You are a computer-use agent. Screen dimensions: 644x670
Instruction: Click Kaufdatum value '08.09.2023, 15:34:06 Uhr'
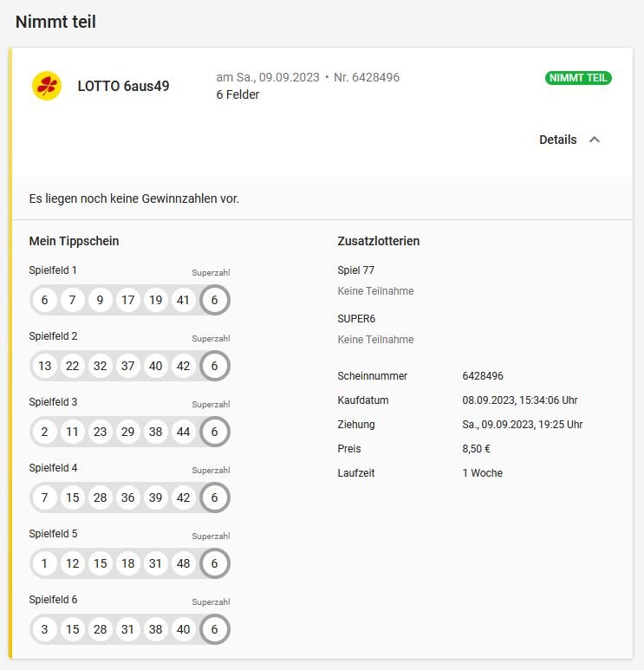point(520,400)
